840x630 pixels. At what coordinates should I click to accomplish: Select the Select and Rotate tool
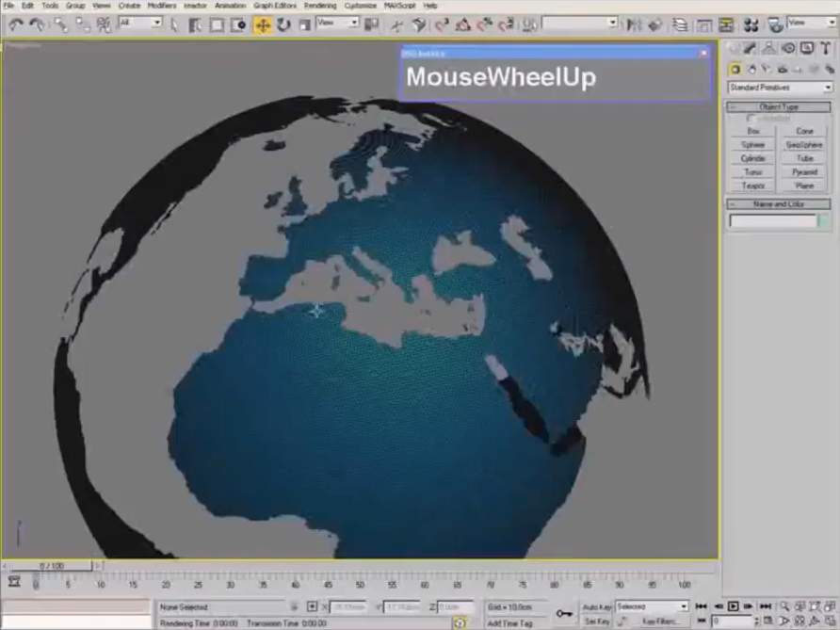click(x=283, y=24)
